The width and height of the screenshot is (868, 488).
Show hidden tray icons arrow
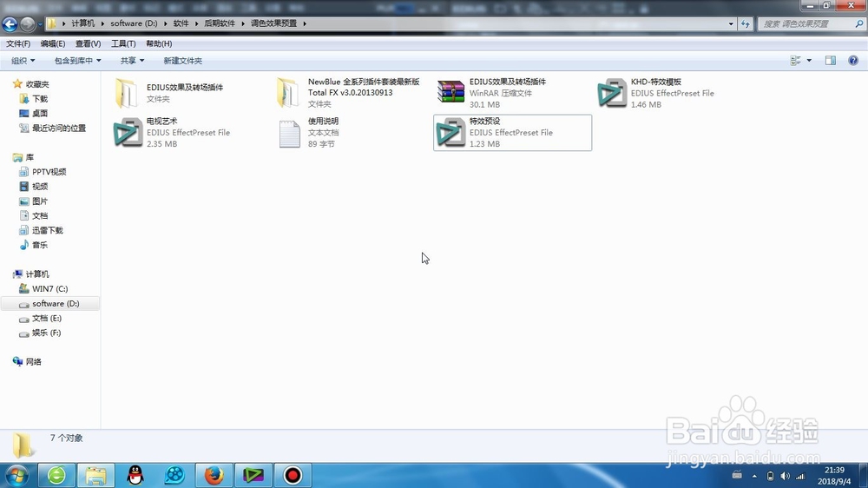(x=754, y=476)
